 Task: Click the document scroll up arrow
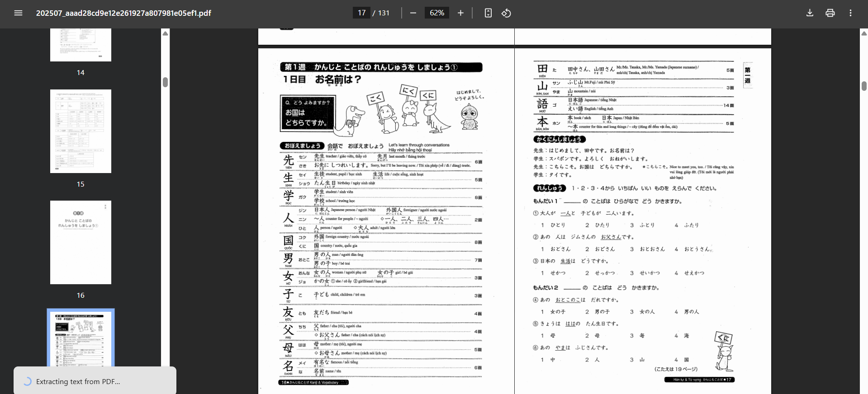coord(864,33)
